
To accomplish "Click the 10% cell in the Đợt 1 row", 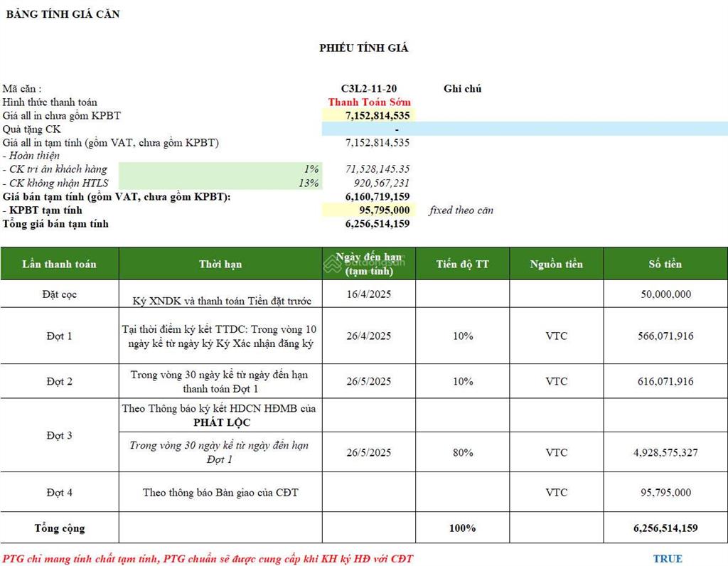I will (x=462, y=336).
